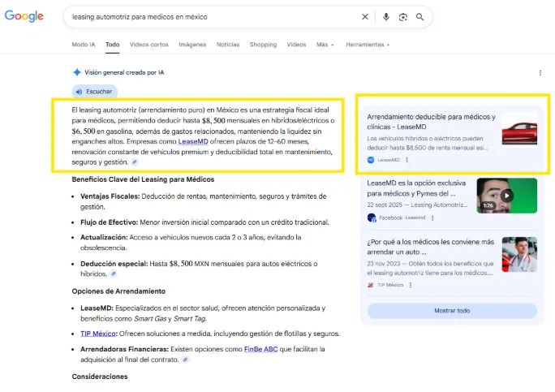The image size is (555, 392).
Task: Open three-dot menu beside Facebook Leasemd source
Action: (x=432, y=218)
